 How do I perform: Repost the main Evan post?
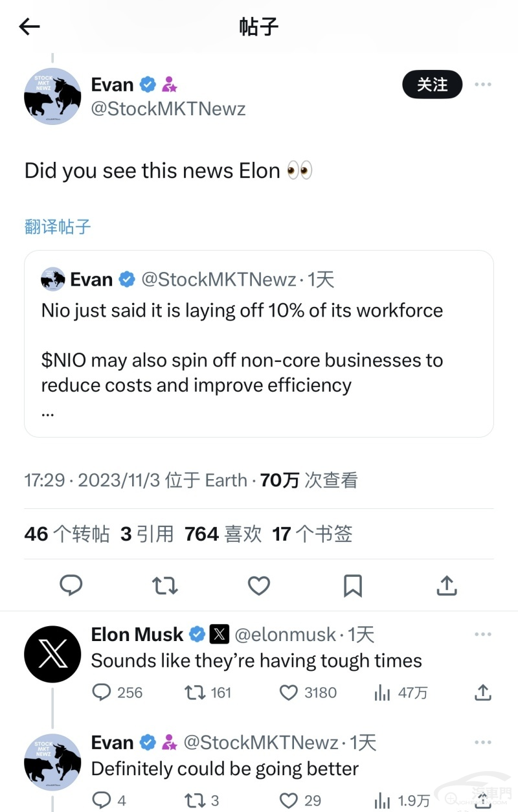(x=164, y=586)
